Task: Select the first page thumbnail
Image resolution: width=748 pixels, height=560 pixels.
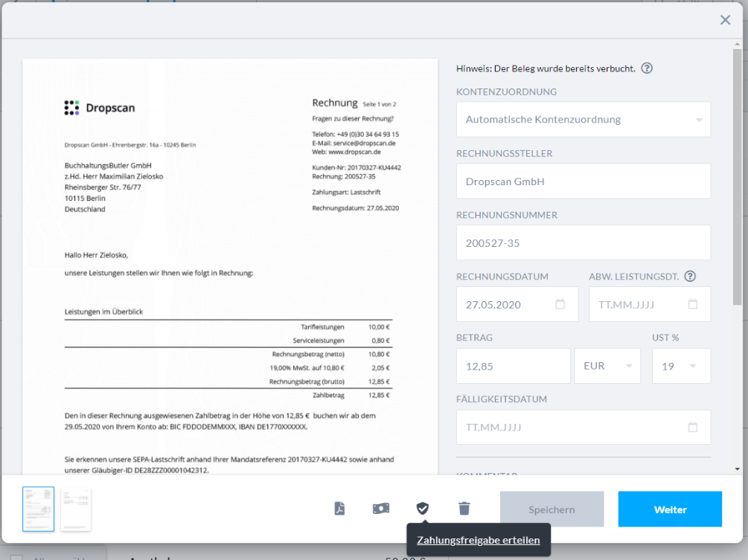Action: [x=38, y=509]
